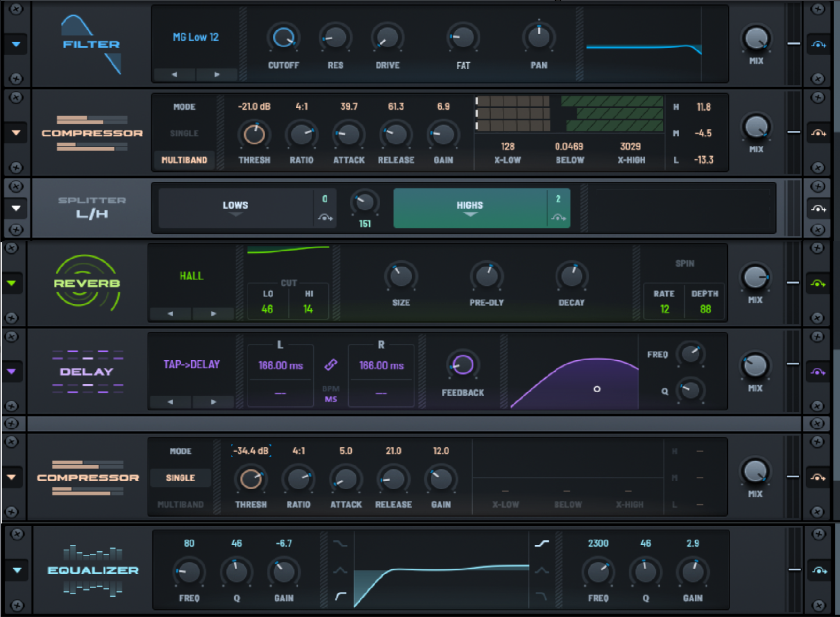The image size is (840, 617).
Task: Switch Delay time unit to BPM
Action: (x=331, y=389)
